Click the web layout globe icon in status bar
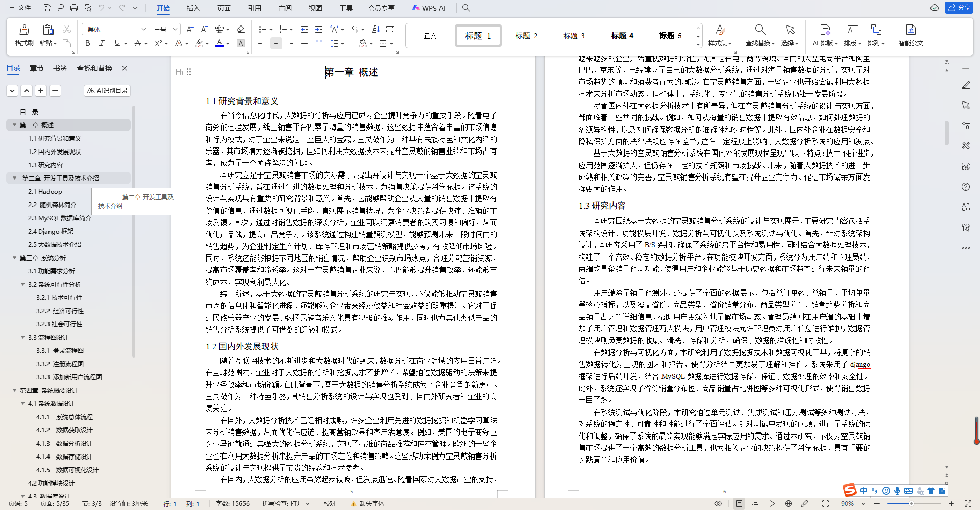 788,504
